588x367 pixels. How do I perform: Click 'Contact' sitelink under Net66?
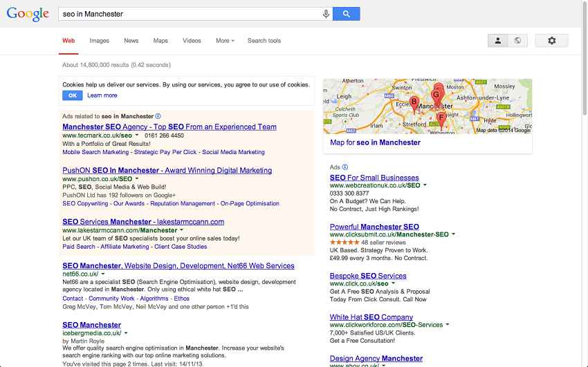pyautogui.click(x=73, y=299)
